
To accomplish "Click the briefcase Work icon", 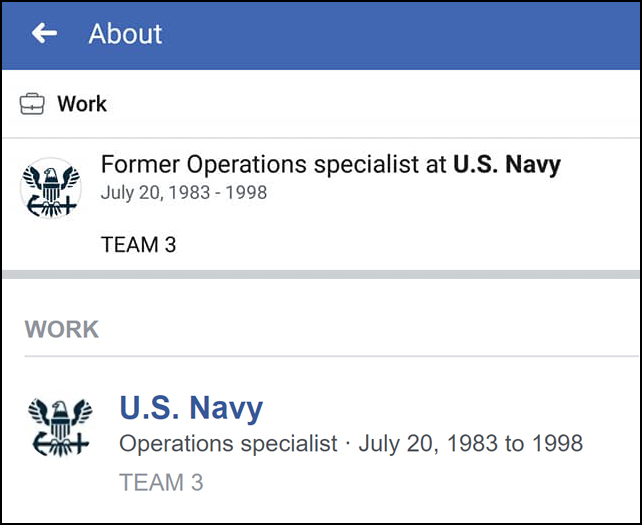I will (33, 103).
